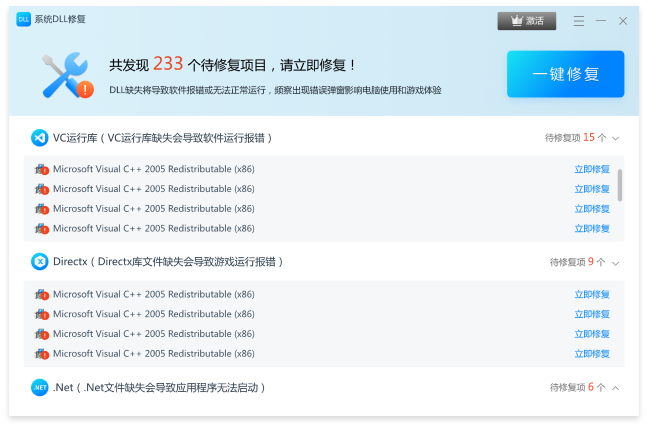
Task: Click the .Net category icon
Action: click(39, 387)
